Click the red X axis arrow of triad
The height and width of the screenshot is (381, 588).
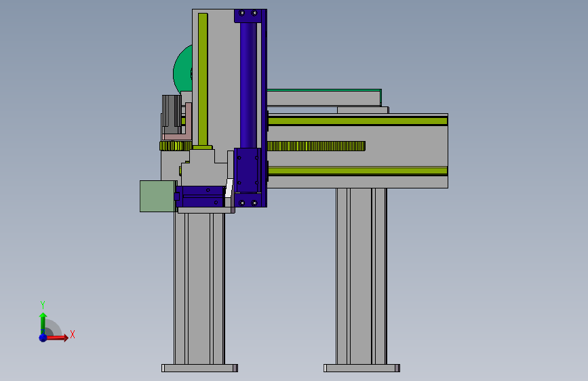tap(56, 338)
